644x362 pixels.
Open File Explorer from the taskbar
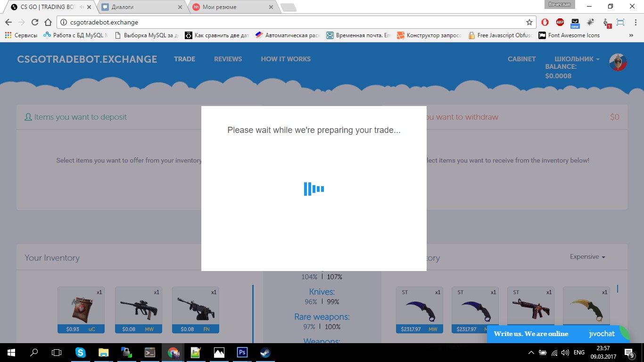(103, 352)
